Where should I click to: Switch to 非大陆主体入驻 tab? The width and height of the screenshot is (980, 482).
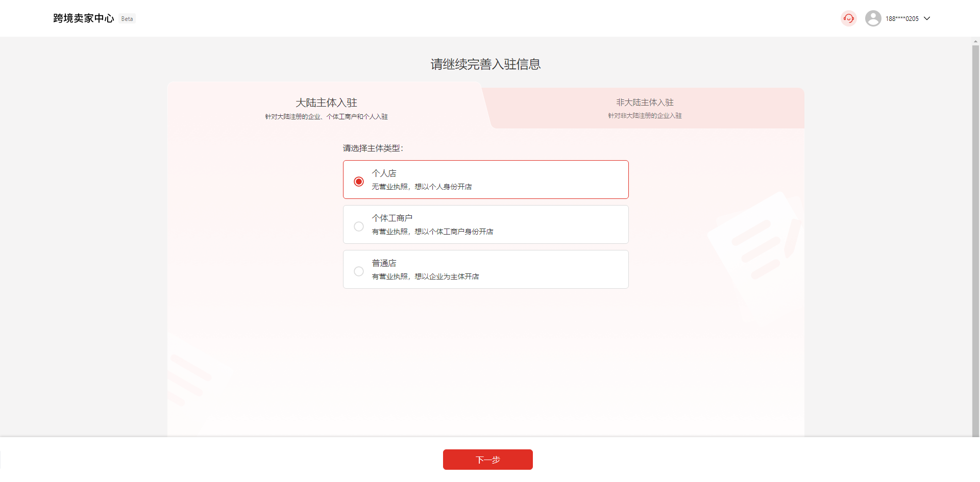645,108
